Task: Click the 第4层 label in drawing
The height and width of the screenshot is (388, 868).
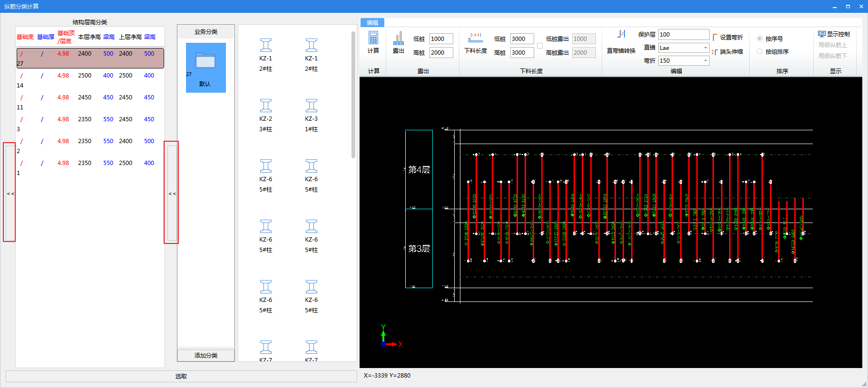Action: [x=419, y=170]
